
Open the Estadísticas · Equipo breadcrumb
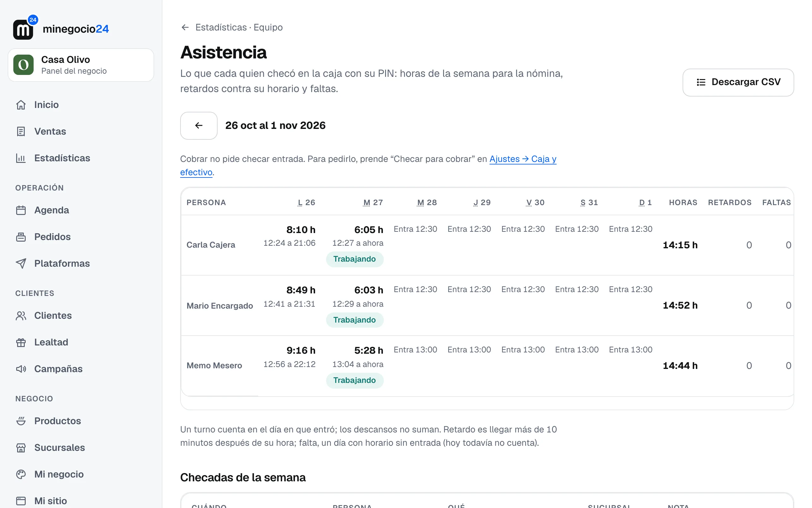(239, 27)
